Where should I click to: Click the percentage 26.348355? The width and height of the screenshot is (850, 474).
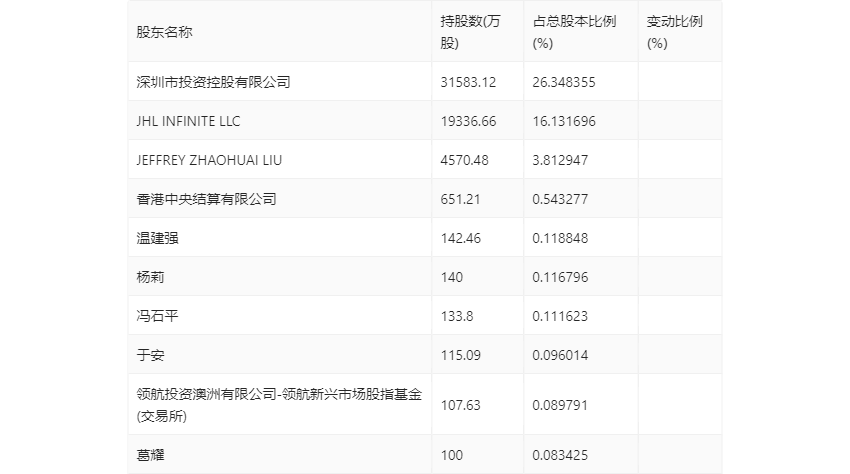(x=564, y=82)
